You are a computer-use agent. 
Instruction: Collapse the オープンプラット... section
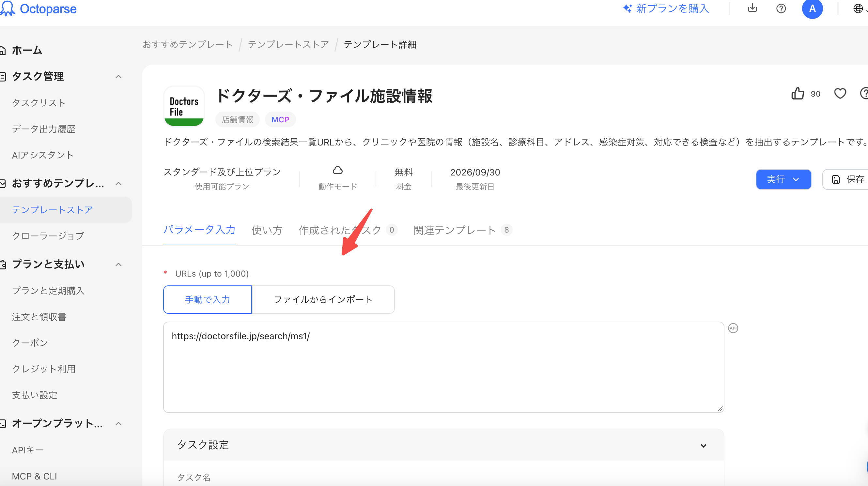coord(118,424)
